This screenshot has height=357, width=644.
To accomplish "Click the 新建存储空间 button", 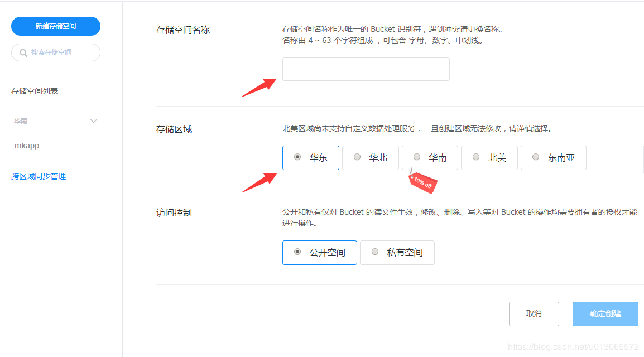I will click(56, 26).
